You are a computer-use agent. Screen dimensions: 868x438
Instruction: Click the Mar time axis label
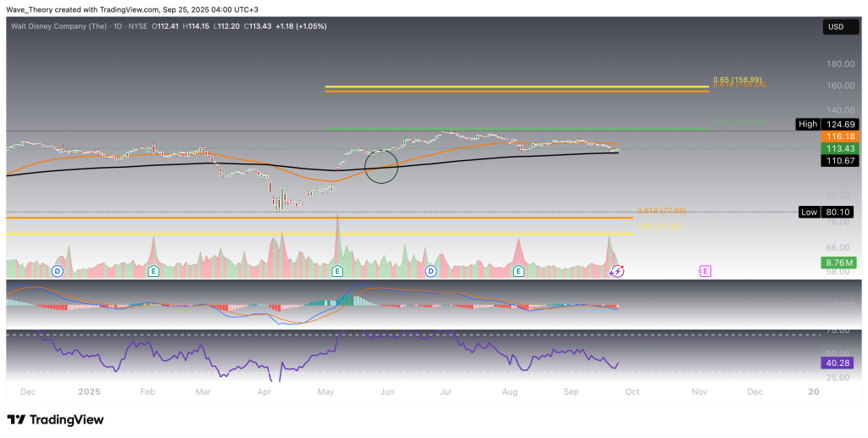[203, 391]
